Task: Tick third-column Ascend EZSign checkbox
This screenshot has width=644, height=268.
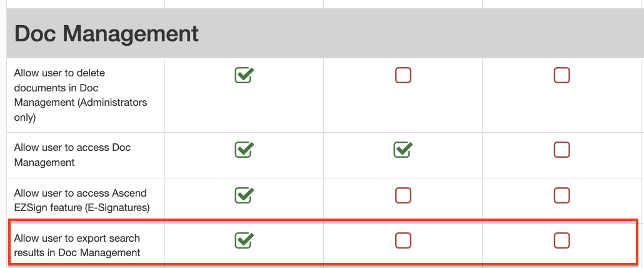Action: click(x=562, y=195)
